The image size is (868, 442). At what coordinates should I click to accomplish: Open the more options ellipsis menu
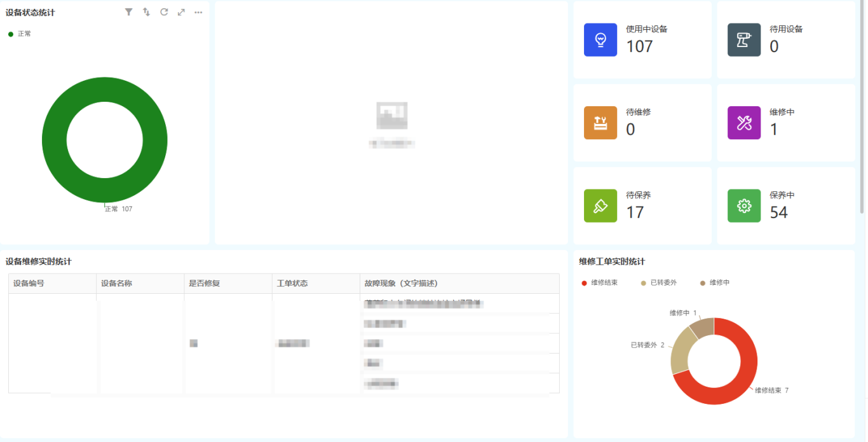(198, 12)
